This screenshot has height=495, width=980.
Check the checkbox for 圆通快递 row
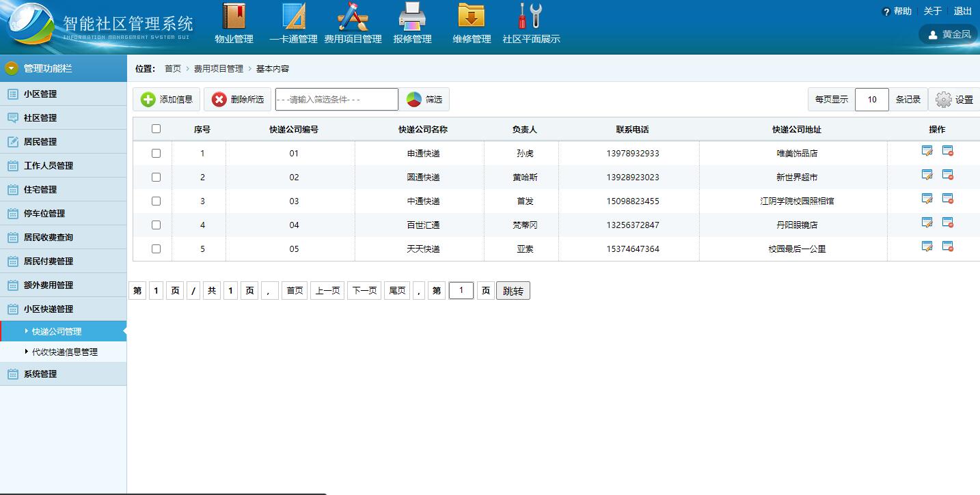pyautogui.click(x=156, y=177)
